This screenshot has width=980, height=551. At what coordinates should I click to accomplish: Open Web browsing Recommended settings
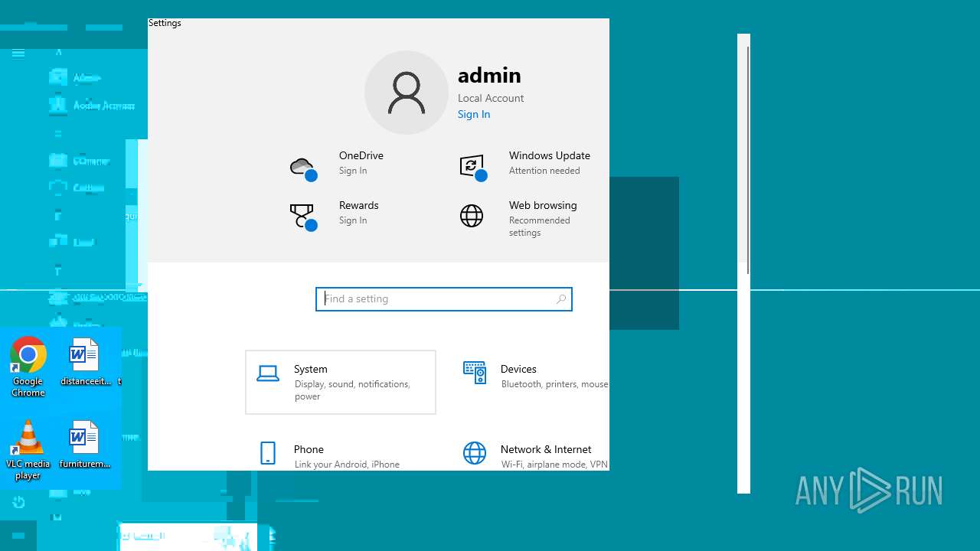coord(543,218)
